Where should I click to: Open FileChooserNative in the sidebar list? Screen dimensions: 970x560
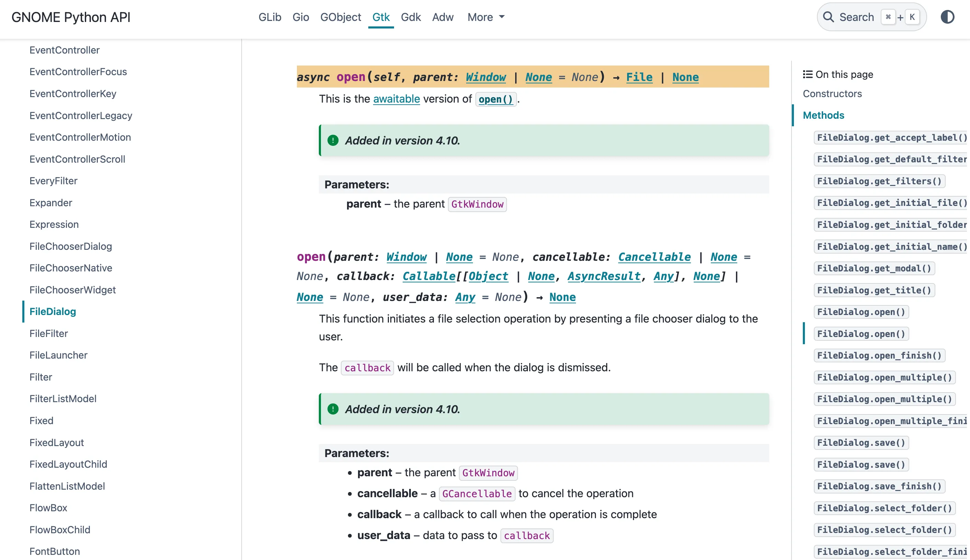click(71, 268)
